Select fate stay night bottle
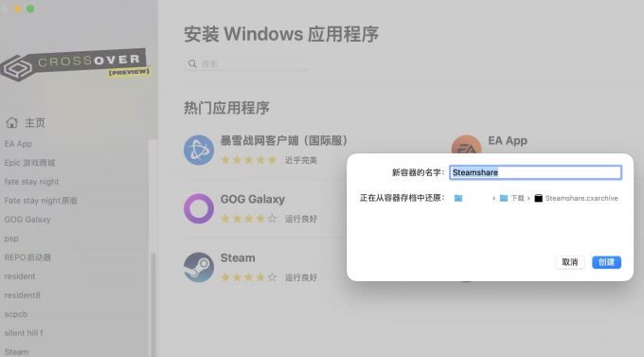Screen dimensions: 644x357 pyautogui.click(x=31, y=182)
